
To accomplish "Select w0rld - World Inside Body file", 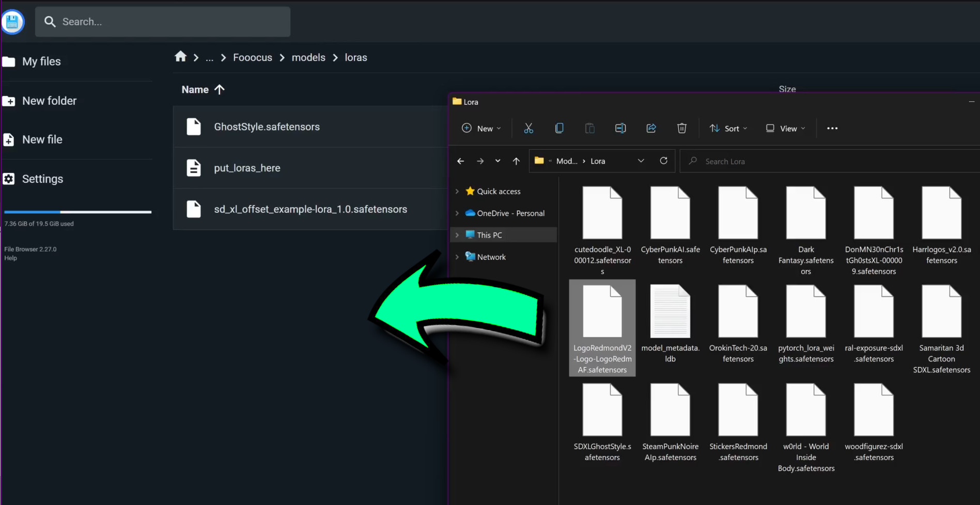I will (x=806, y=428).
